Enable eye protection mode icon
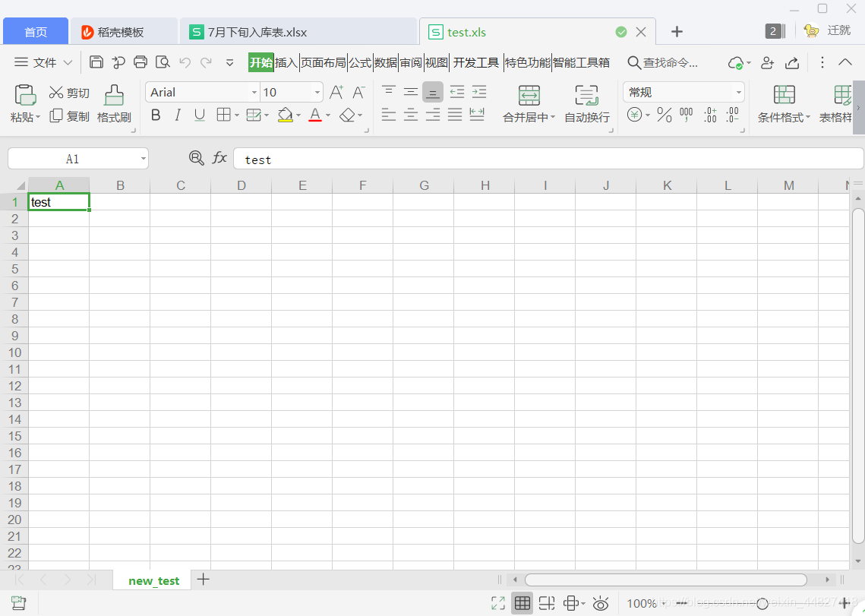865x616 pixels. (x=600, y=603)
